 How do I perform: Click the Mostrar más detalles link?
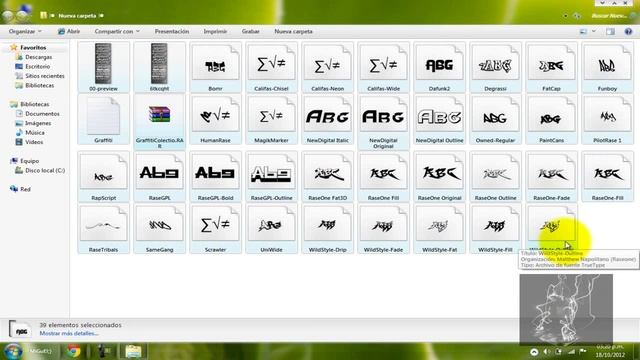(x=69, y=333)
